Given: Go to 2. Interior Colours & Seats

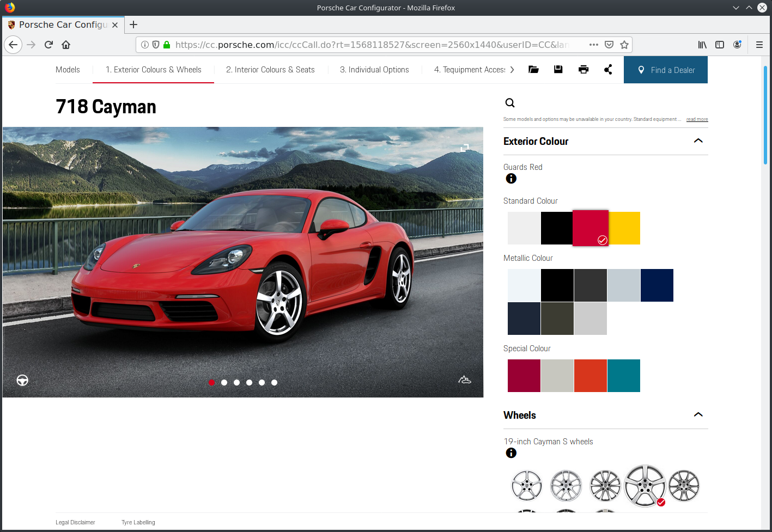Looking at the screenshot, I should [270, 70].
